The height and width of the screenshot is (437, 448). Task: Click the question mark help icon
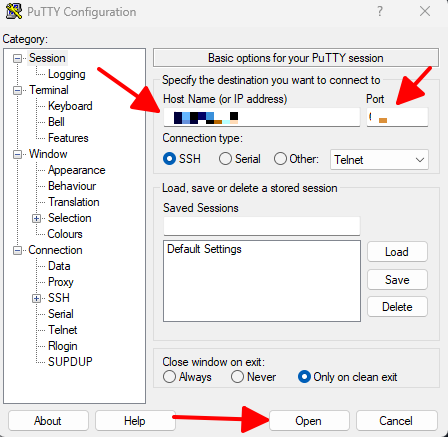380,11
